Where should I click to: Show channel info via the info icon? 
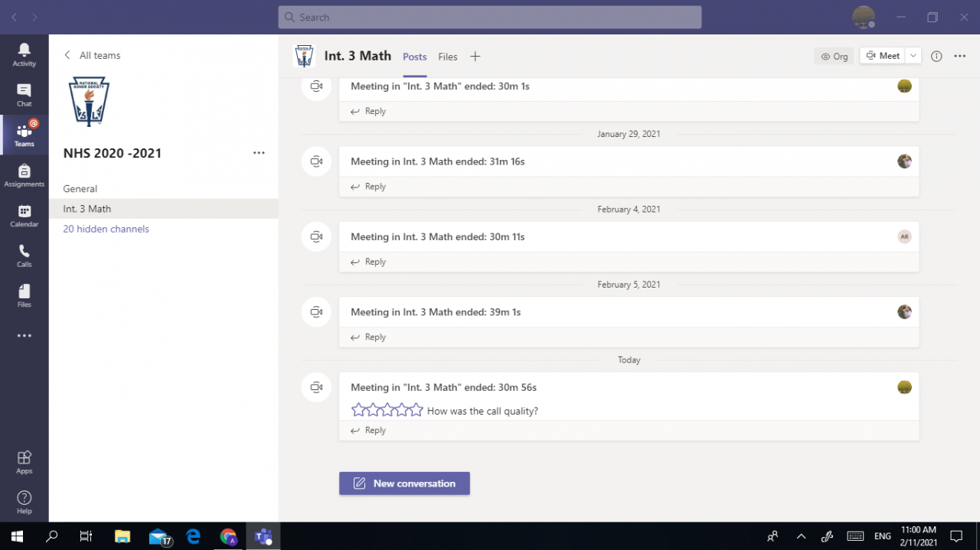tap(936, 56)
